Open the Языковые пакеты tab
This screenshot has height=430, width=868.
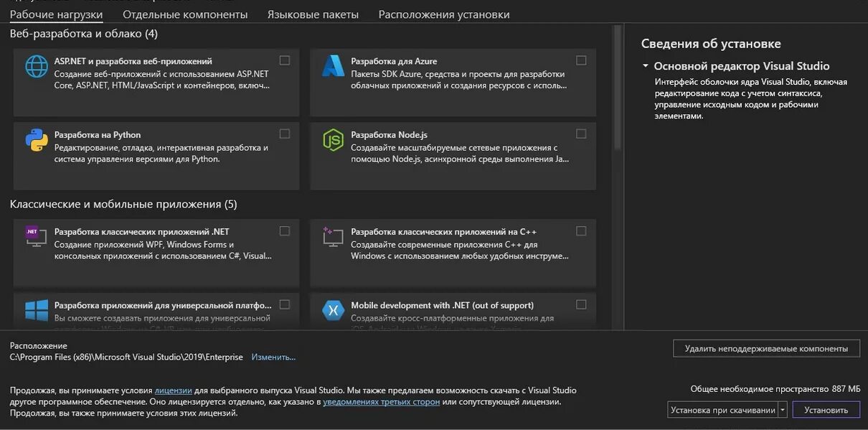click(x=313, y=14)
